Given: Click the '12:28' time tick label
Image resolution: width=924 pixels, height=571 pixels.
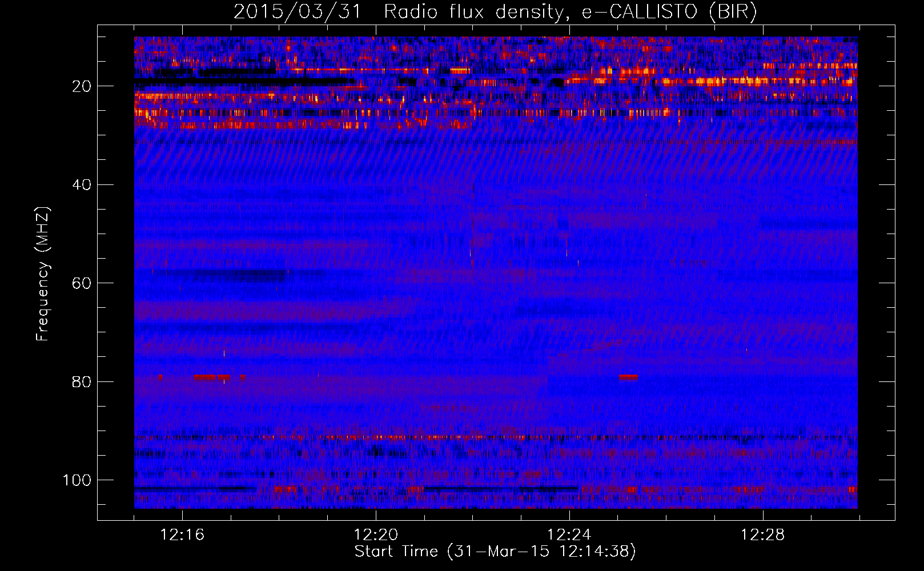Looking at the screenshot, I should (763, 535).
